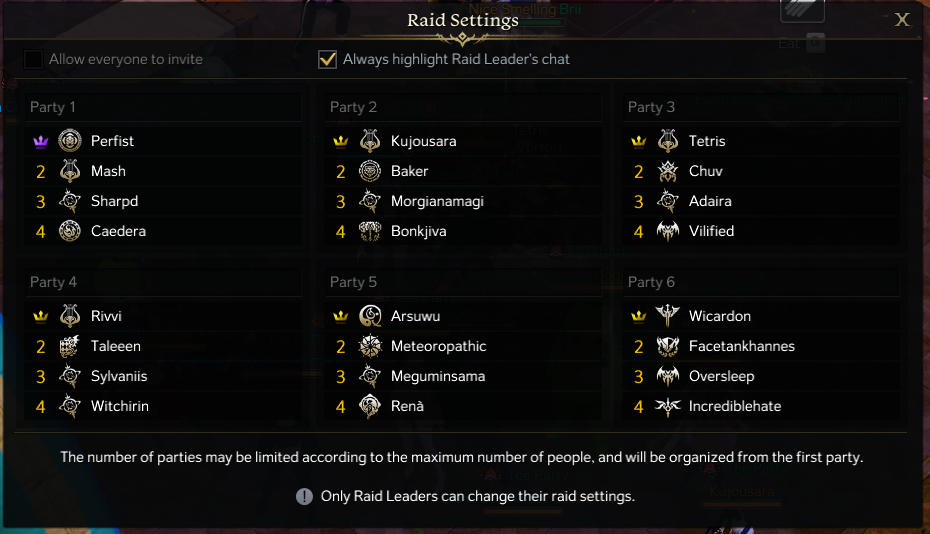Click the class icon next to Chuv
Screen dimensions: 930x534
[x=668, y=171]
